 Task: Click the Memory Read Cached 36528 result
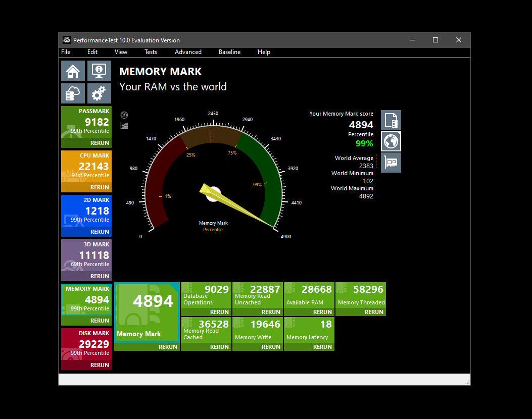pyautogui.click(x=206, y=330)
